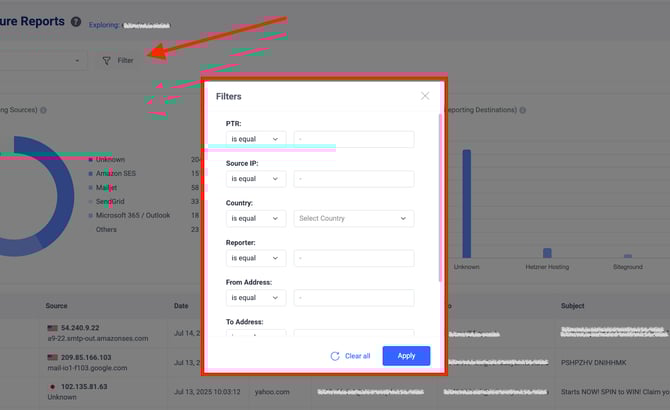Click hostname mail-io1-f103.google.com
670x410 pixels.
click(87, 368)
